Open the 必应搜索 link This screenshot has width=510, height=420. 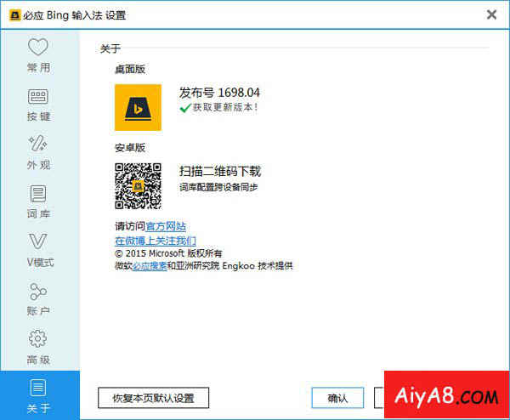point(150,266)
